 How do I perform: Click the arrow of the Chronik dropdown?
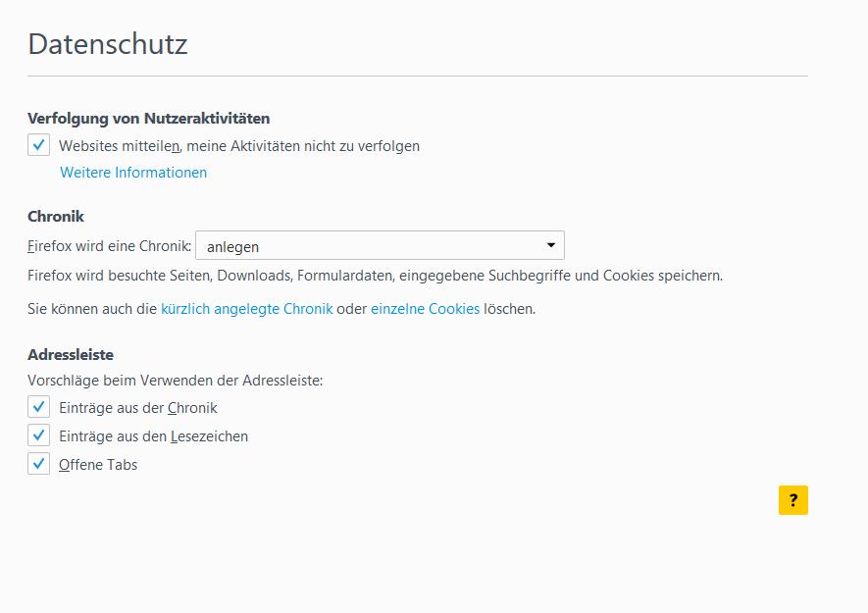tap(551, 245)
